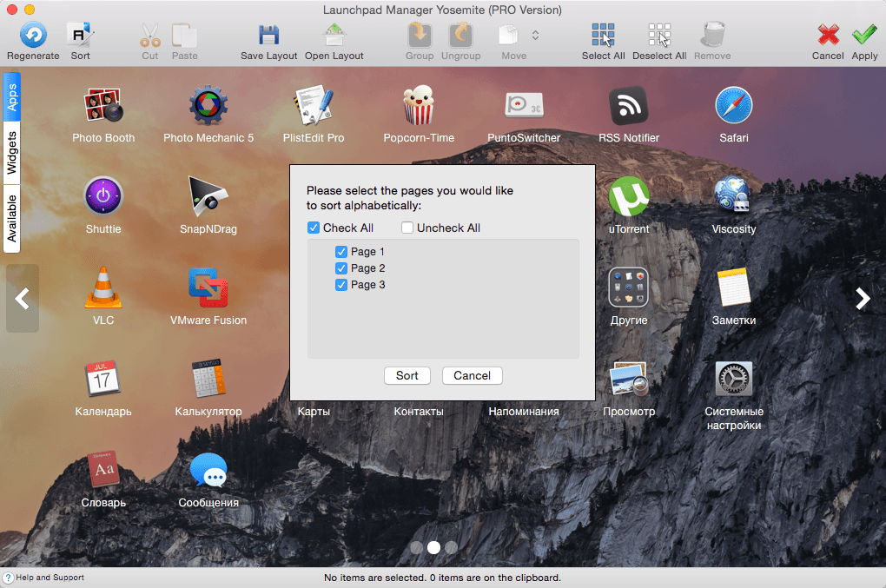
Task: Toggle the Uncheck All checkbox
Action: point(407,228)
